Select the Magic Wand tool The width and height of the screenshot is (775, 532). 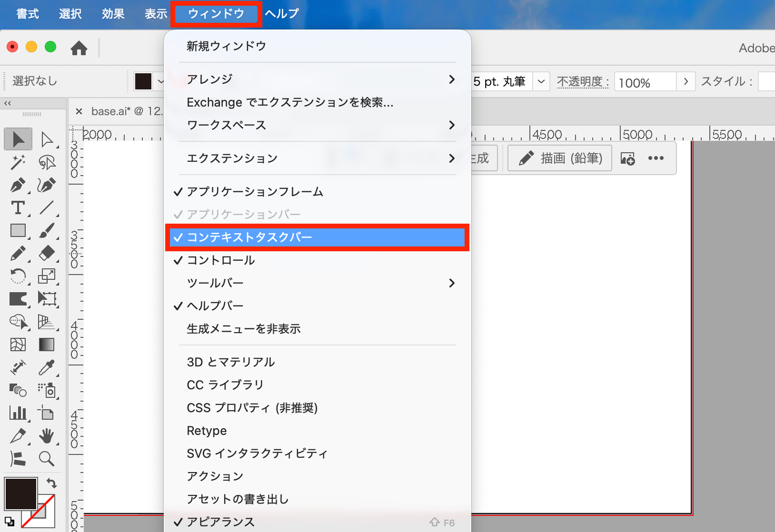coord(18,162)
